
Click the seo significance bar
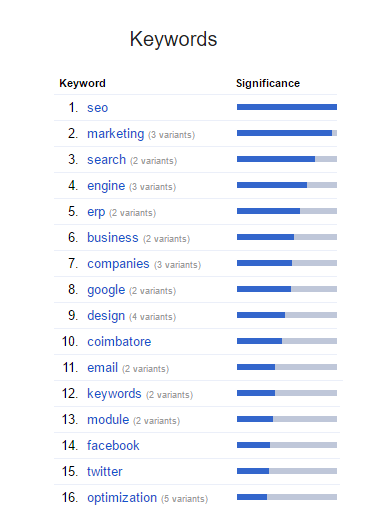pyautogui.click(x=287, y=107)
